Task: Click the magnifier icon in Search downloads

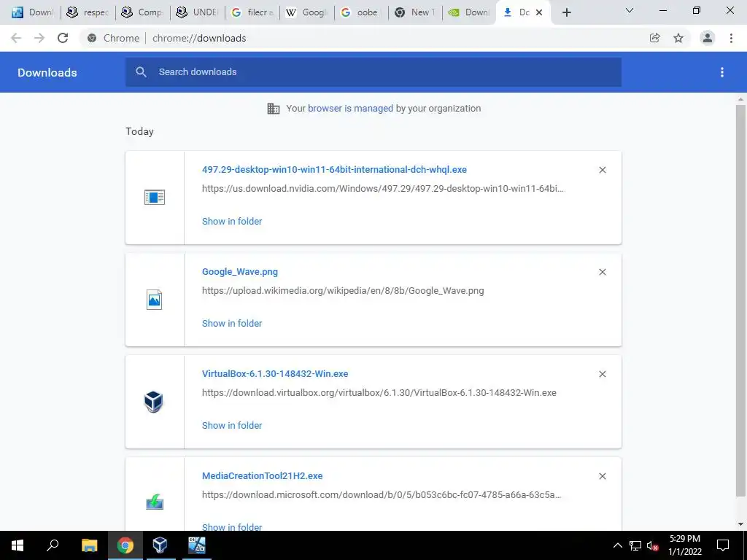Action: coord(141,72)
